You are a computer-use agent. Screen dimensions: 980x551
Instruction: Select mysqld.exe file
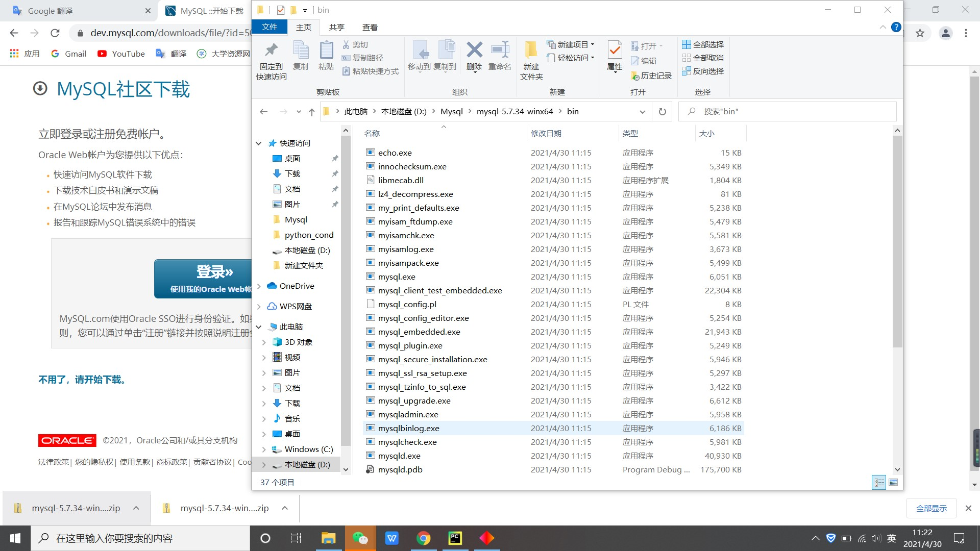(553, 456)
